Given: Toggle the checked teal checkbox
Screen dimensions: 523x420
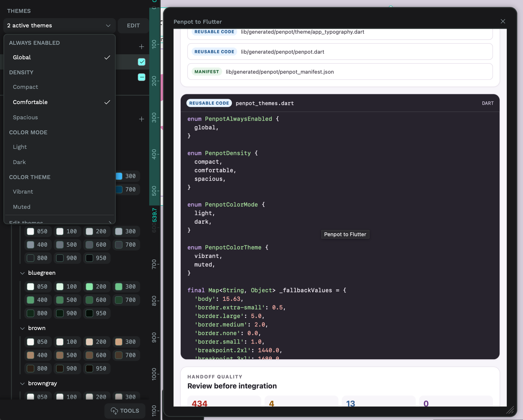Looking at the screenshot, I should tap(142, 62).
